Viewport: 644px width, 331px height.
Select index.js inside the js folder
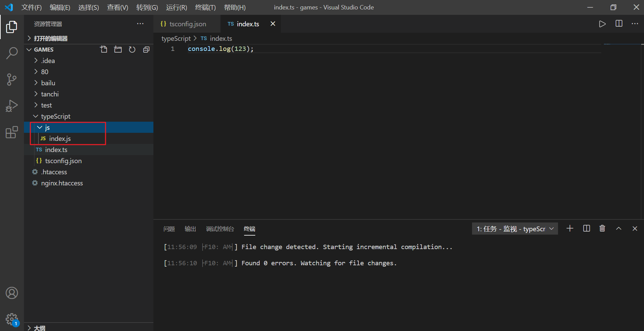click(60, 139)
